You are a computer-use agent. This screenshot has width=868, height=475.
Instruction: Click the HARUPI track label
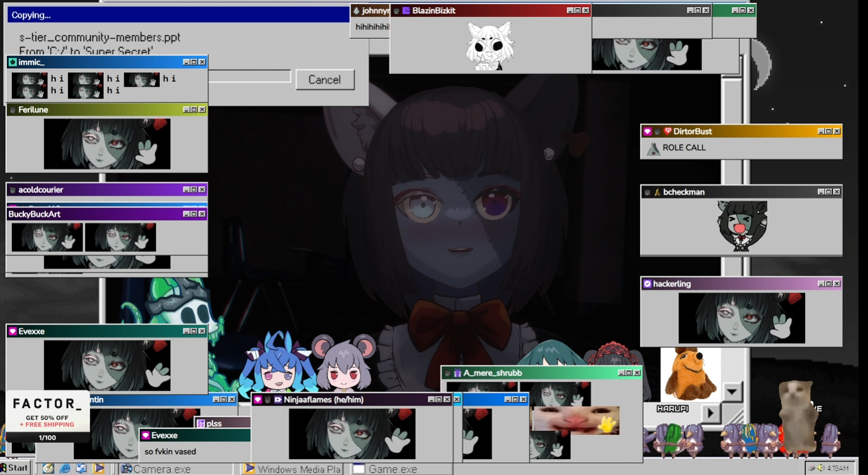pos(673,409)
